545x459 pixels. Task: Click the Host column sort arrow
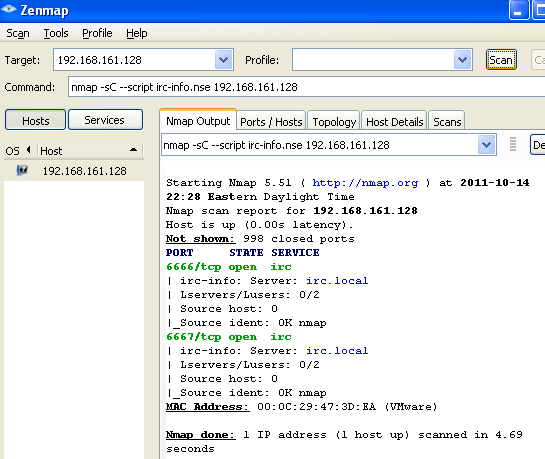coord(133,150)
